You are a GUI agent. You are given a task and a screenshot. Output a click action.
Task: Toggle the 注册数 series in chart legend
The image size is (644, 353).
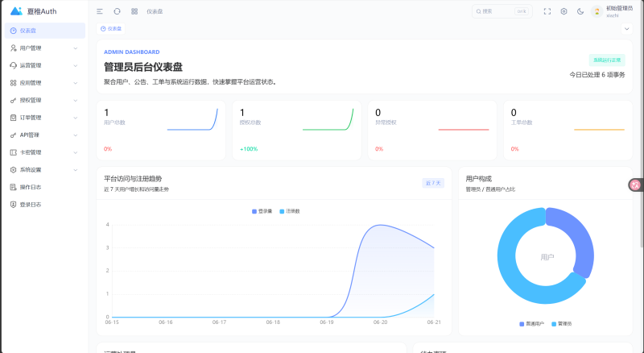[x=290, y=211]
